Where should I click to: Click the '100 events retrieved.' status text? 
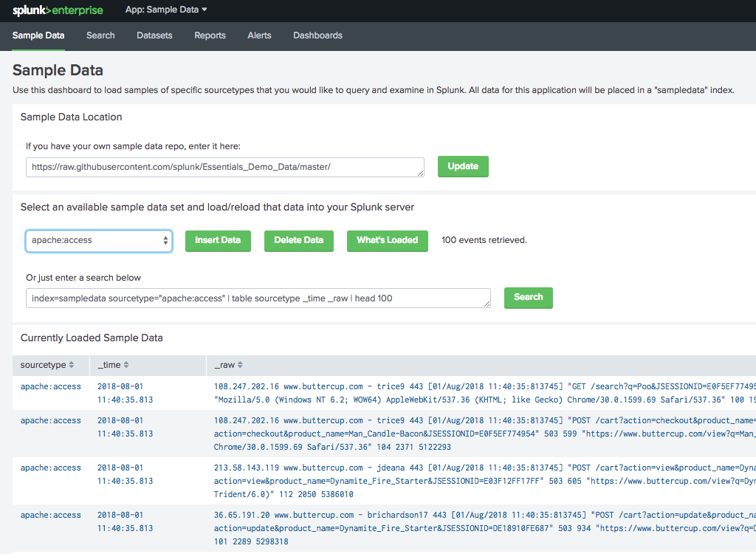(x=484, y=240)
